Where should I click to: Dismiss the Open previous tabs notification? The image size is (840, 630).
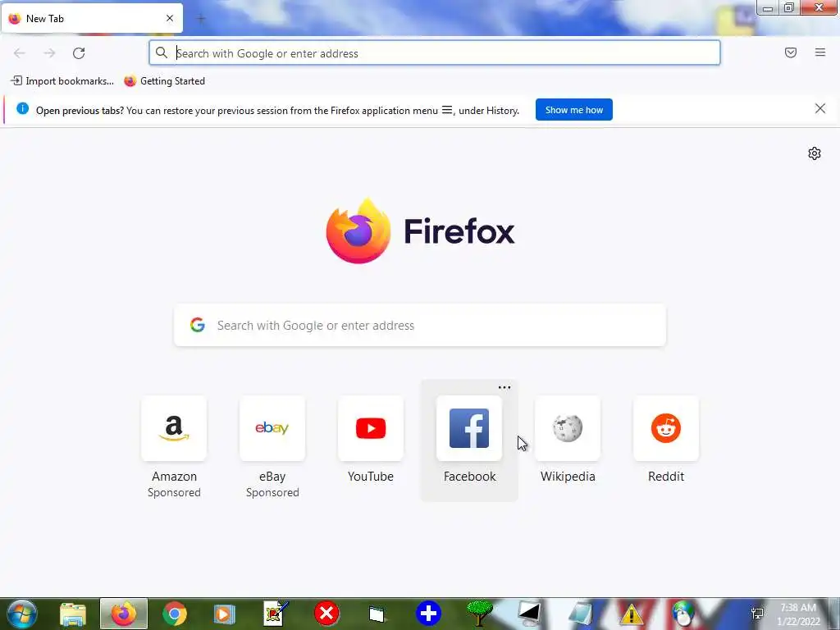pyautogui.click(x=820, y=109)
